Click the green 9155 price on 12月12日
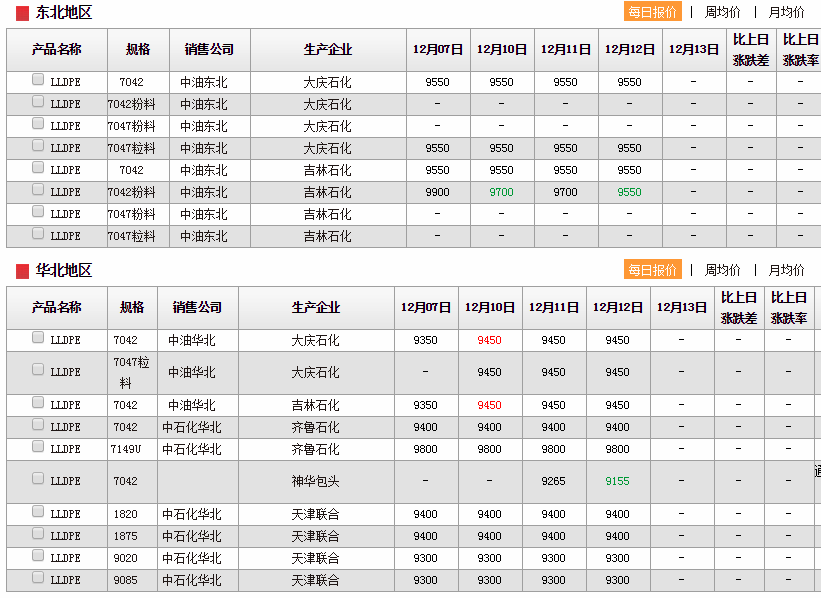Image resolution: width=821 pixels, height=598 pixels. pos(617,481)
